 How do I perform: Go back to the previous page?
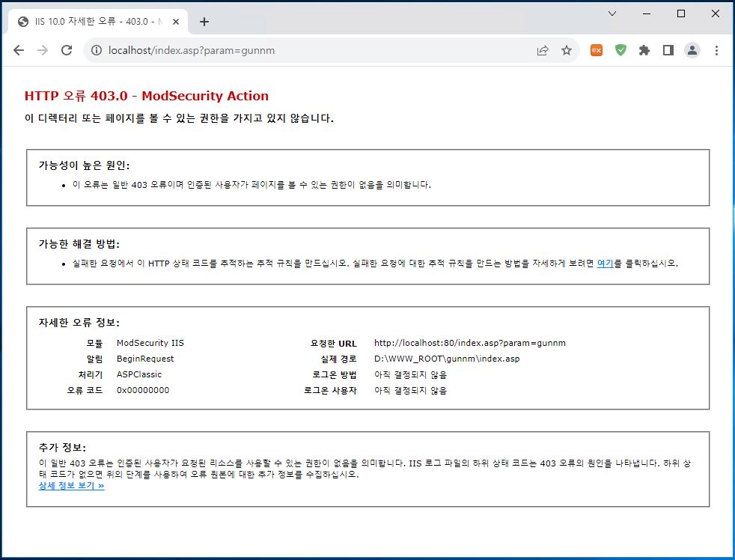19,50
